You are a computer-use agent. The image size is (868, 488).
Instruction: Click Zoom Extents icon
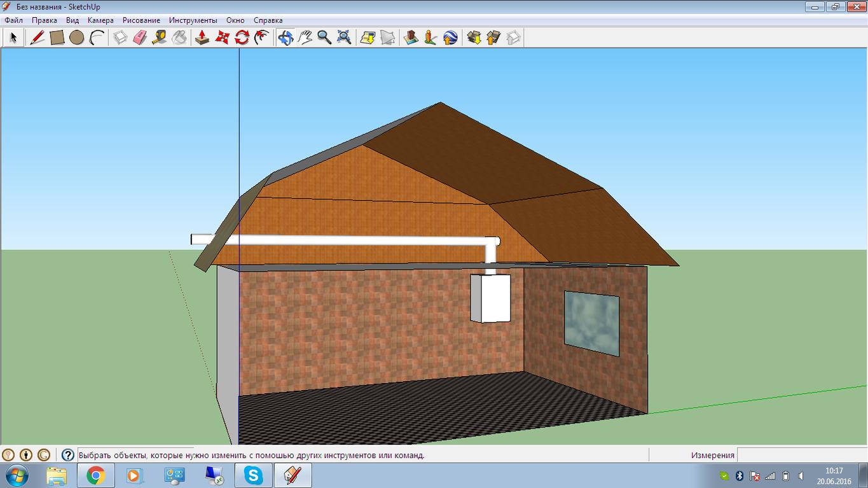click(344, 38)
